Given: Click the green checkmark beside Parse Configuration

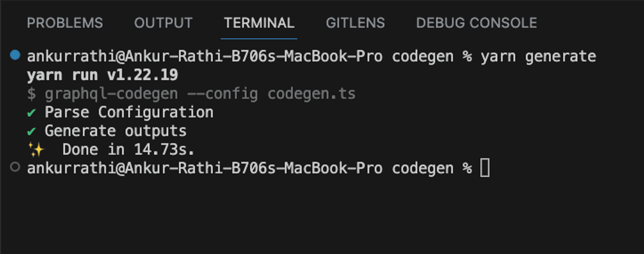Looking at the screenshot, I should 31,113.
